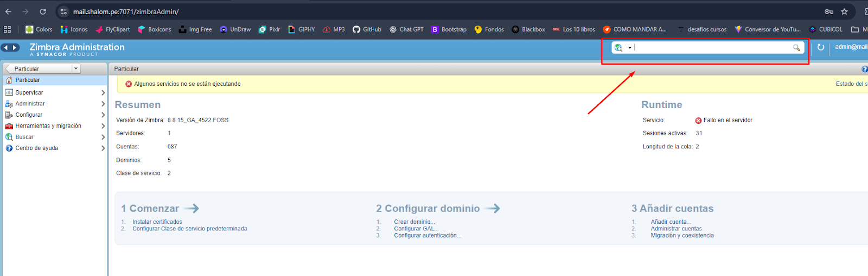Click Instalar certificados link
Image resolution: width=868 pixels, height=276 pixels.
click(x=157, y=222)
